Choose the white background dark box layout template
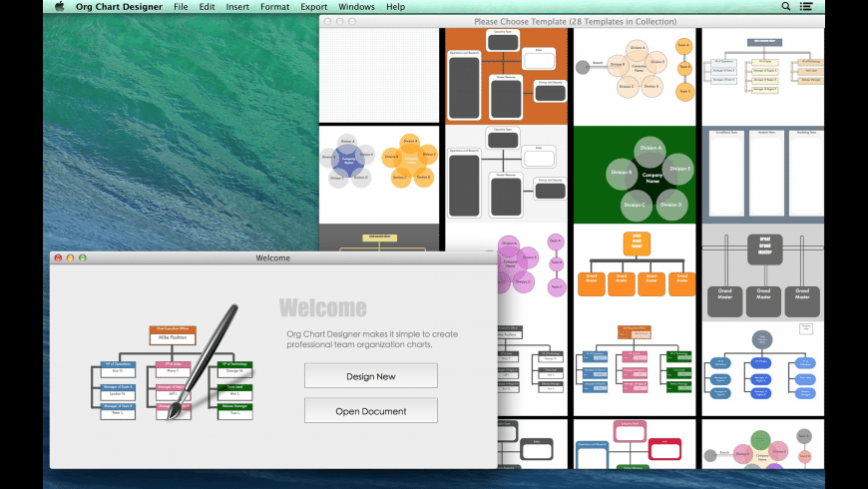Viewport: 868px width, 489px height. [507, 174]
